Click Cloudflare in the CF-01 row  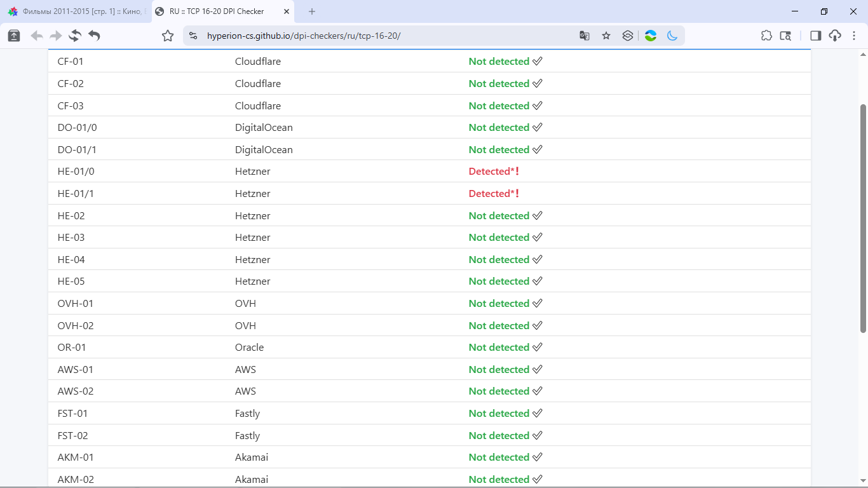[x=258, y=62]
